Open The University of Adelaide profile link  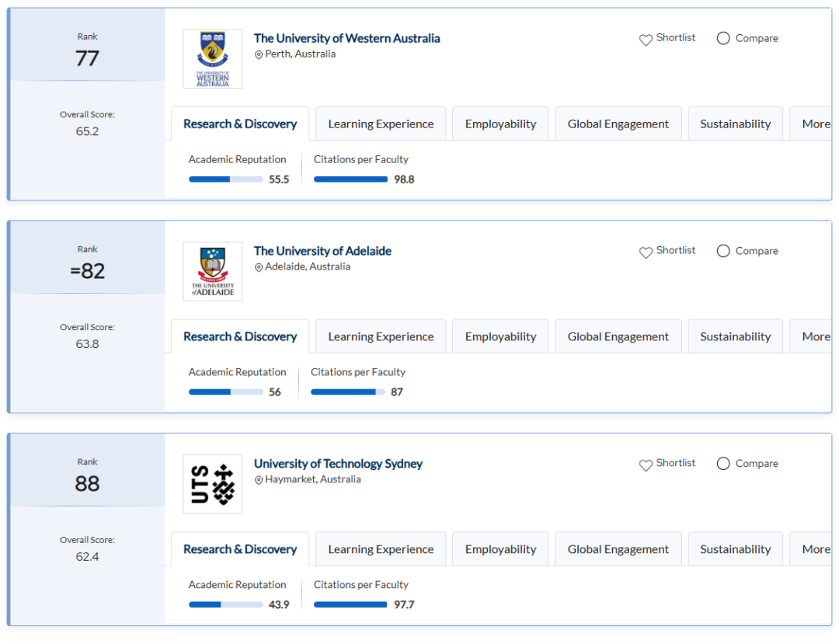[x=322, y=251]
